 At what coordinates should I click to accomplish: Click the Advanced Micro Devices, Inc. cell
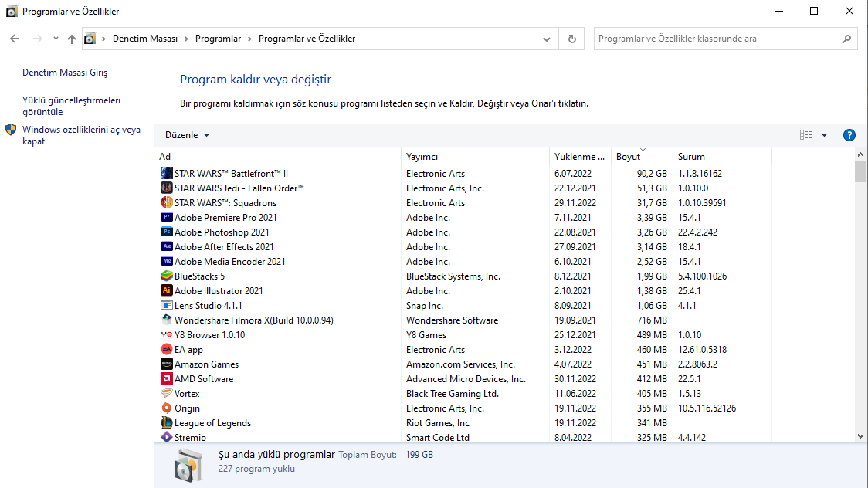click(466, 379)
